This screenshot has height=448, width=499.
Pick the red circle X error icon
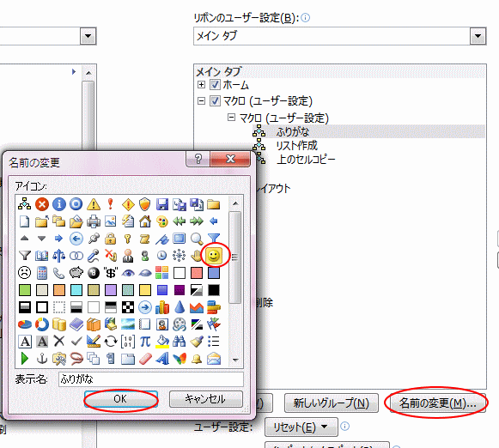point(42,204)
